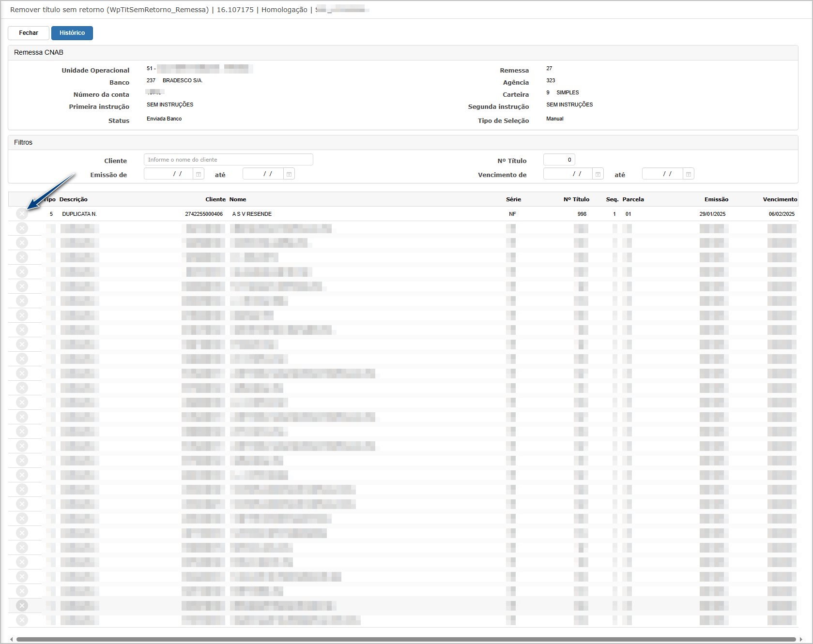Click the remove icon in the last table row
Image resolution: width=813 pixels, height=644 pixels.
point(22,620)
